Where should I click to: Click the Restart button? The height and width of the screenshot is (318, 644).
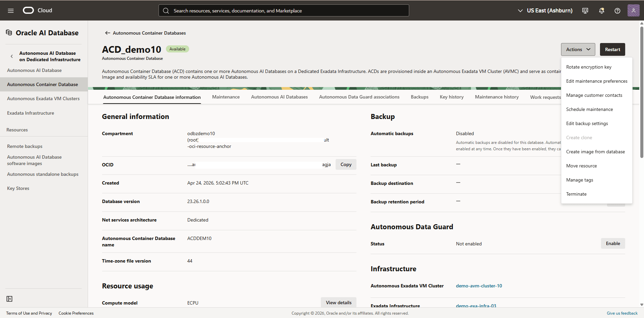tap(612, 49)
